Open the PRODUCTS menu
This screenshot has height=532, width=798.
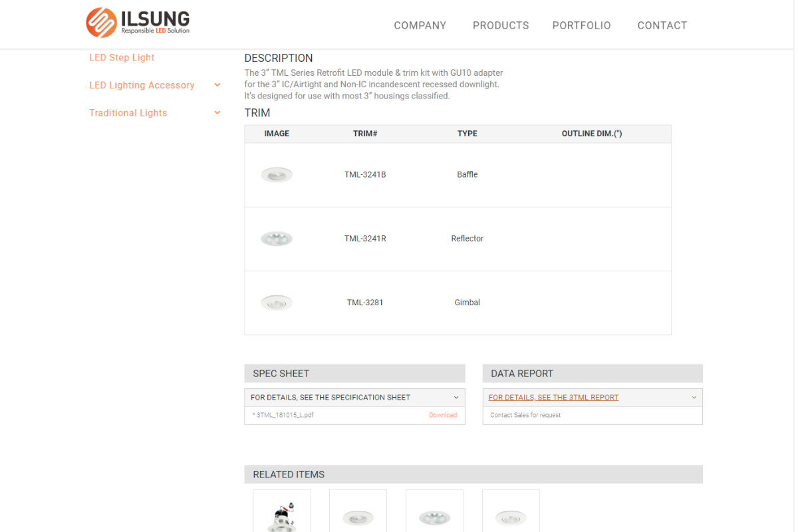[x=501, y=25]
